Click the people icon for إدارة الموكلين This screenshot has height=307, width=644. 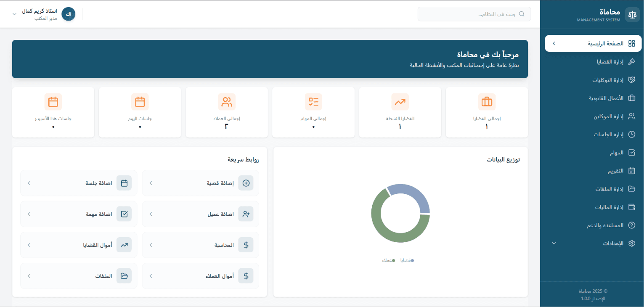[631, 116]
